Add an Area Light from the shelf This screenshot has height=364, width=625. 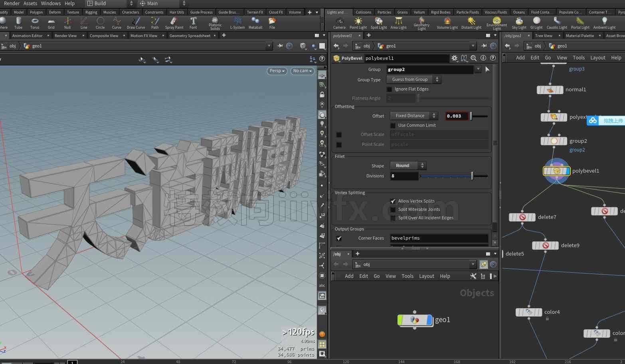pos(398,23)
